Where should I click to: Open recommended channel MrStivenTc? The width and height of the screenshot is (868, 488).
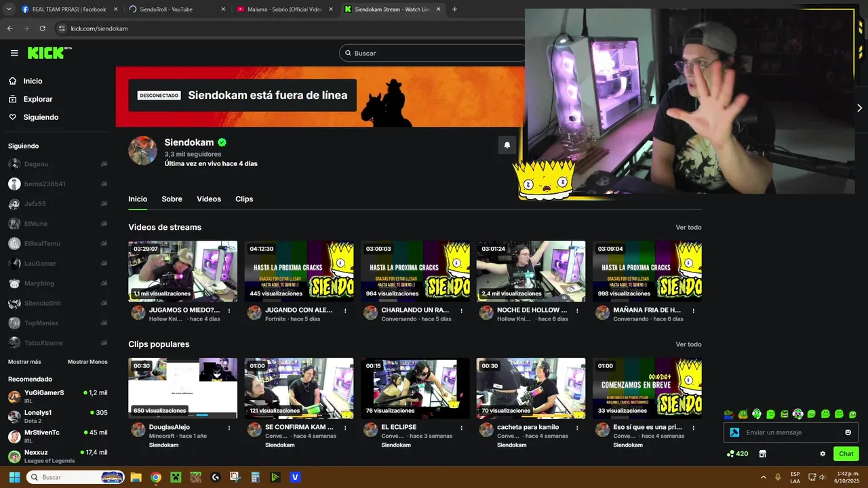(x=58, y=436)
